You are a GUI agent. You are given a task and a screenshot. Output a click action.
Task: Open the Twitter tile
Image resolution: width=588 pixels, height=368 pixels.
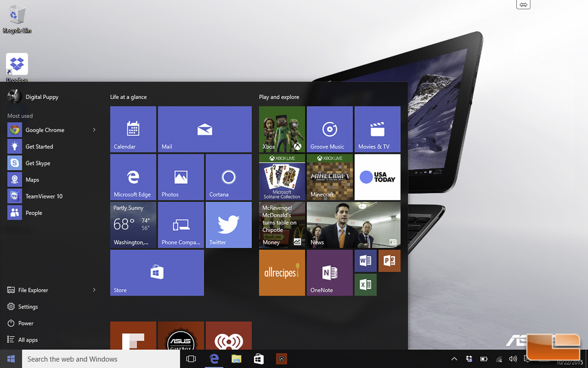[229, 225]
